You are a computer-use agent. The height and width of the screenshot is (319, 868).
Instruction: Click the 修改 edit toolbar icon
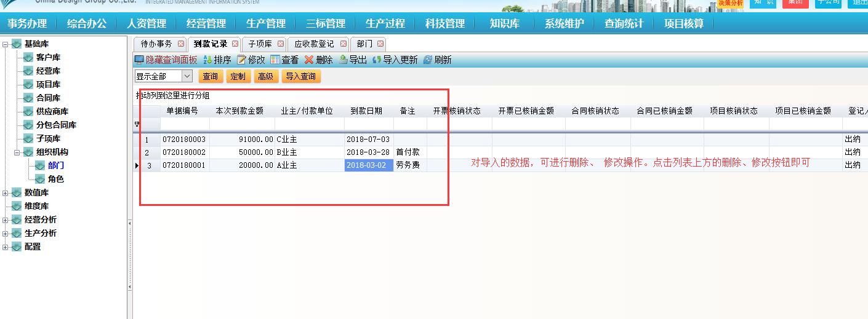241,60
